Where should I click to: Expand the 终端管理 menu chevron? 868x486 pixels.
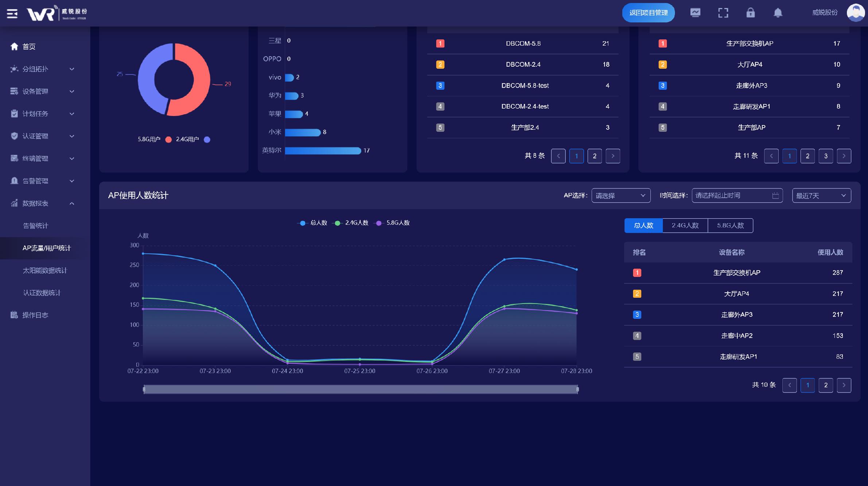coord(72,158)
